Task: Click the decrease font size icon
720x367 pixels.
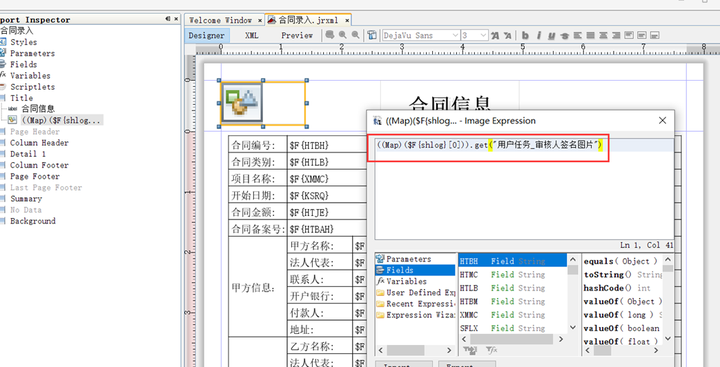Action: click(507, 35)
